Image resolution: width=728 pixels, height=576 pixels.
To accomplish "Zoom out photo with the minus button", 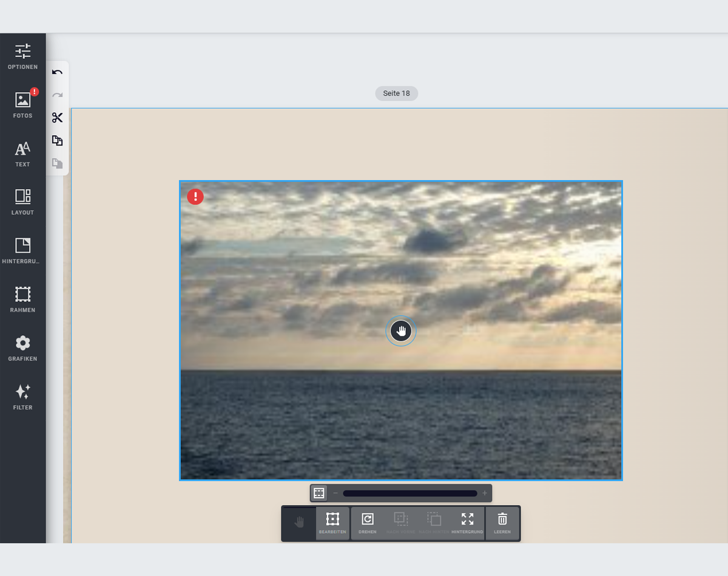I will tap(335, 494).
